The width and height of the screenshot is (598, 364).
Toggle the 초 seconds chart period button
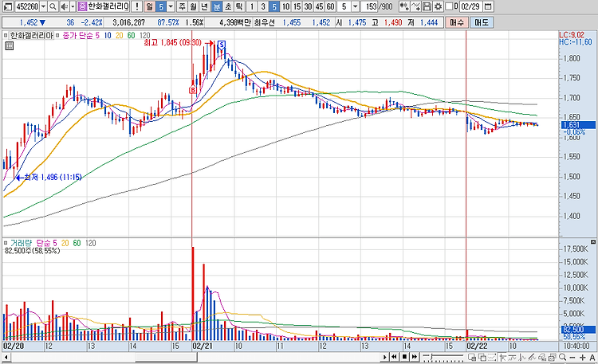[x=228, y=6]
